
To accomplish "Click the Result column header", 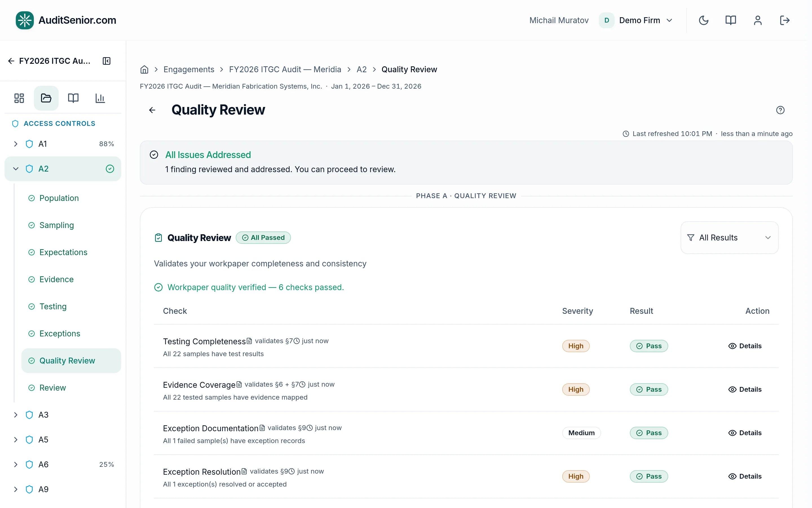I will click(641, 311).
